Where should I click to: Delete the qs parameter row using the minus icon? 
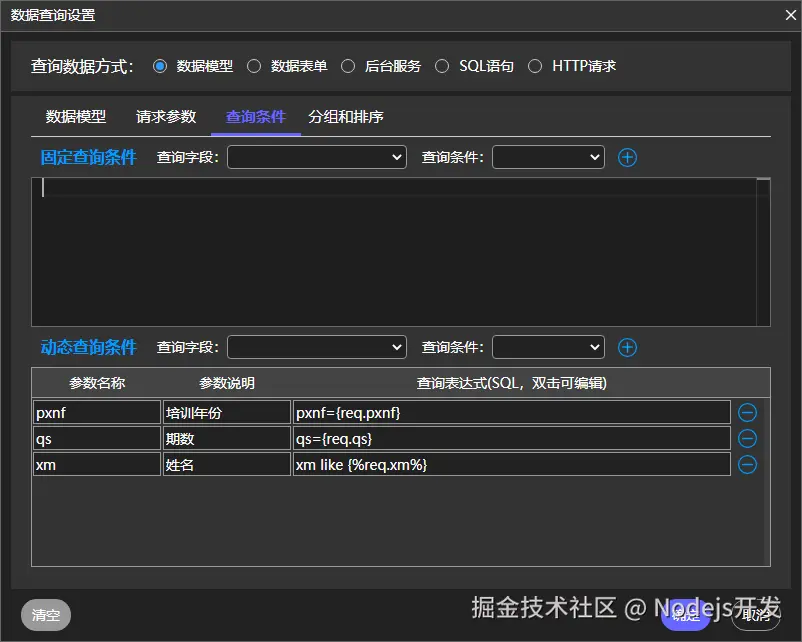point(747,438)
